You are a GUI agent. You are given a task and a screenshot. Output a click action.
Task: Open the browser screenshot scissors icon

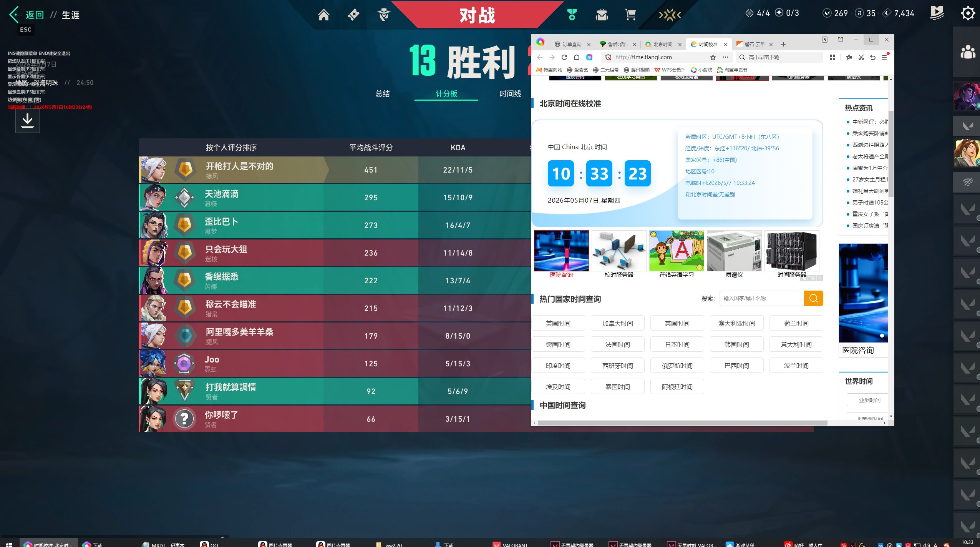[x=861, y=57]
